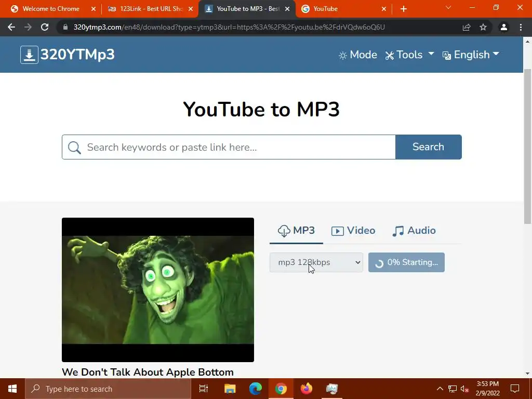Click the site lock security icon
This screenshot has width=532, height=399.
(65, 27)
